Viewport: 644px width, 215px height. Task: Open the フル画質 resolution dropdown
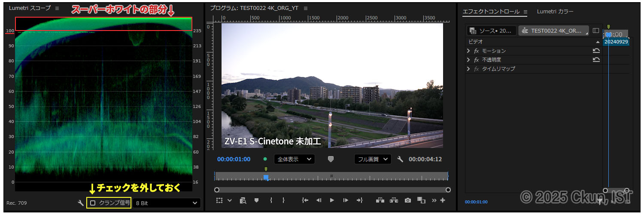(373, 159)
